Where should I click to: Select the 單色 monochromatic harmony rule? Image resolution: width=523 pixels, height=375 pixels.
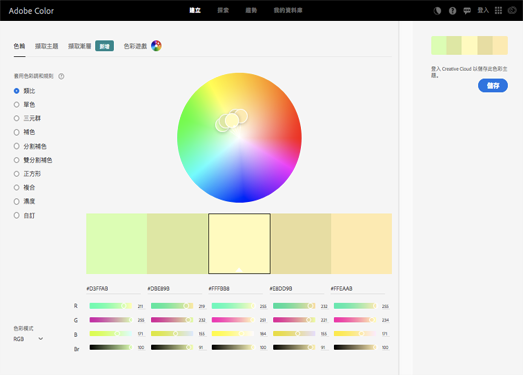(x=25, y=104)
